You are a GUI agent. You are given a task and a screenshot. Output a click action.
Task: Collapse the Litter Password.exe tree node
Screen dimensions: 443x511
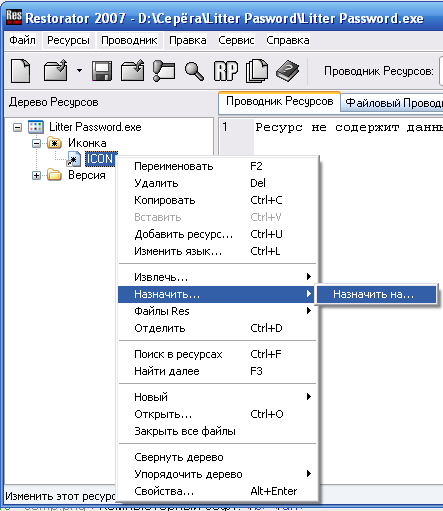17,127
